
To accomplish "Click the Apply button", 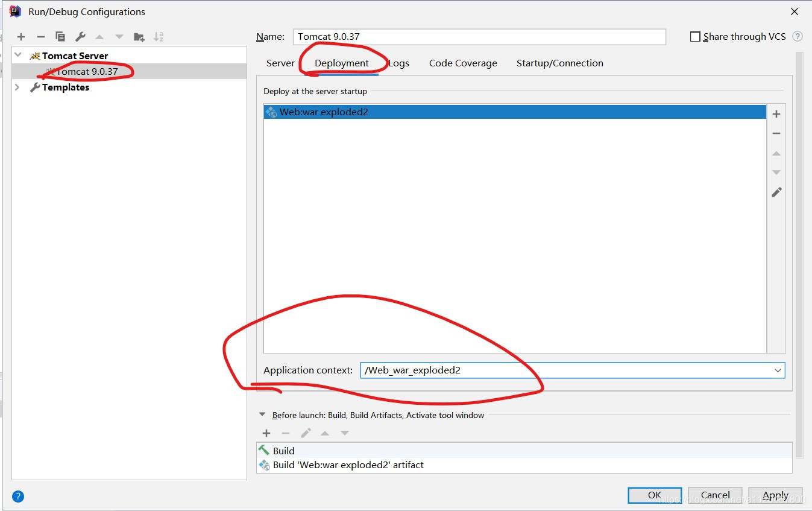I will tap(775, 495).
